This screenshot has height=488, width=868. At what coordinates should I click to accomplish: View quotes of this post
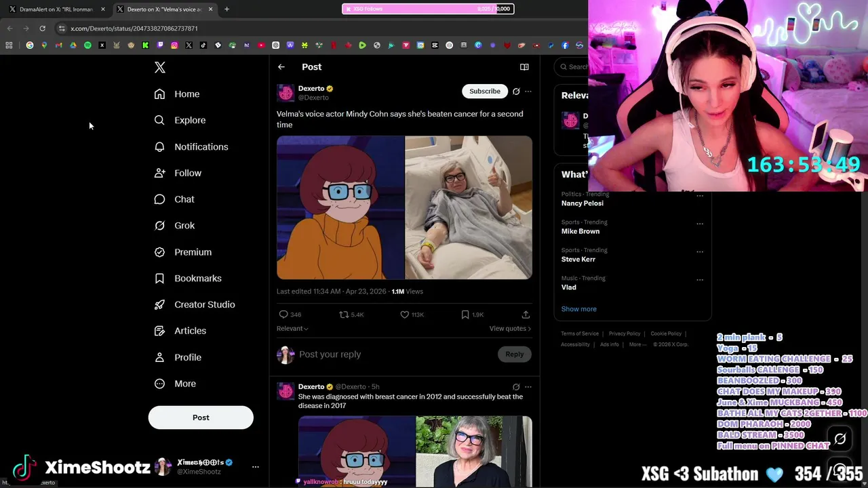510,329
